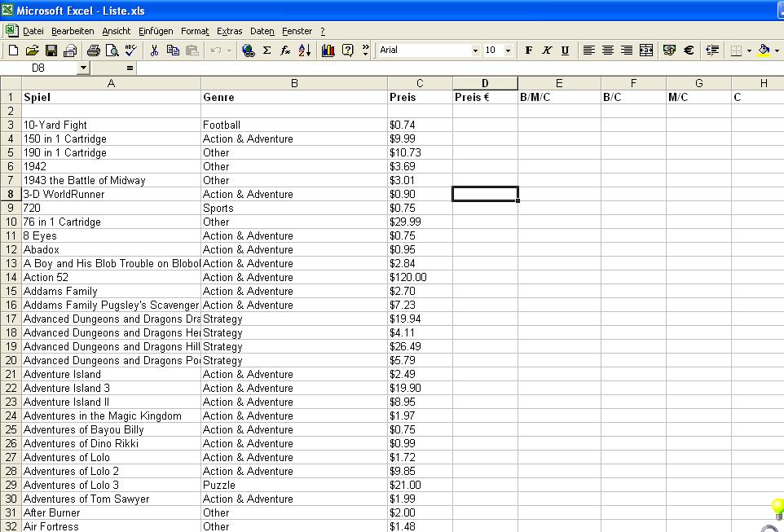Screen dimensions: 784x532
Task: Open the font size dropdown showing 10
Action: [x=508, y=51]
